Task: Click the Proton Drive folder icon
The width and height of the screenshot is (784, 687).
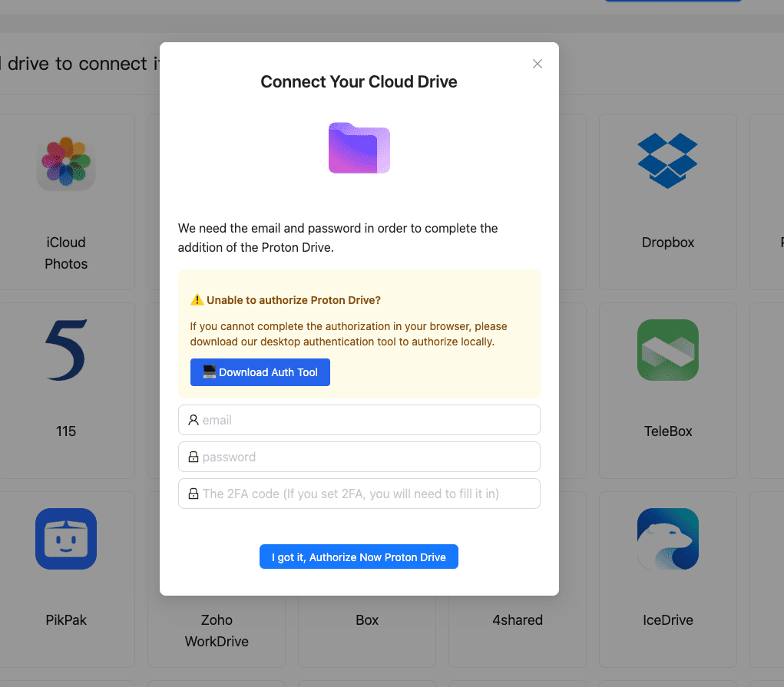Action: tap(359, 147)
